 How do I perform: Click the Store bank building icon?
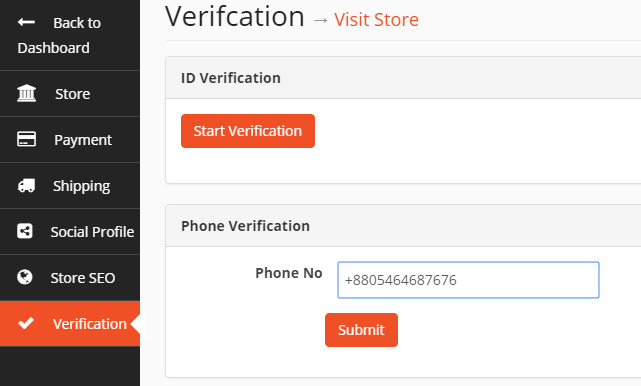[x=26, y=93]
